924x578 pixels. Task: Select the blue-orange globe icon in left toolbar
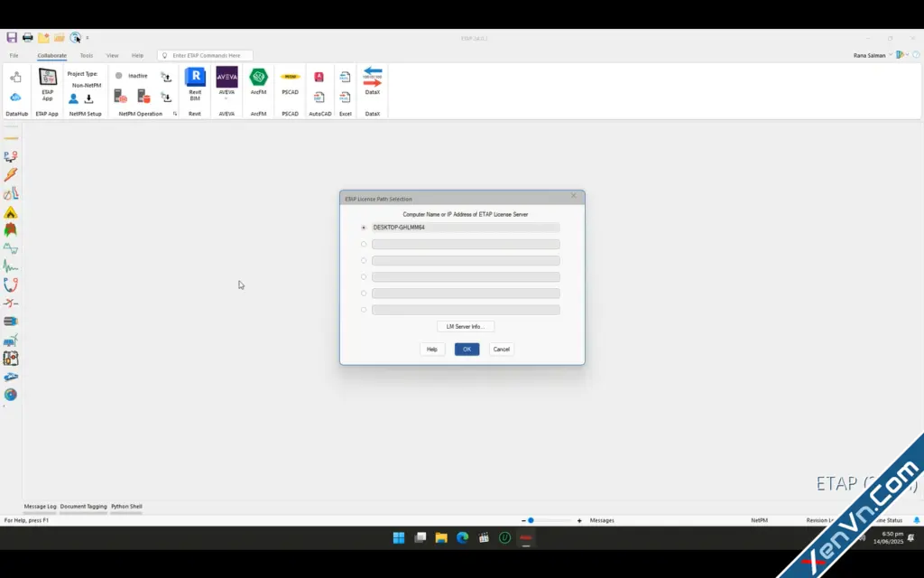[11, 395]
